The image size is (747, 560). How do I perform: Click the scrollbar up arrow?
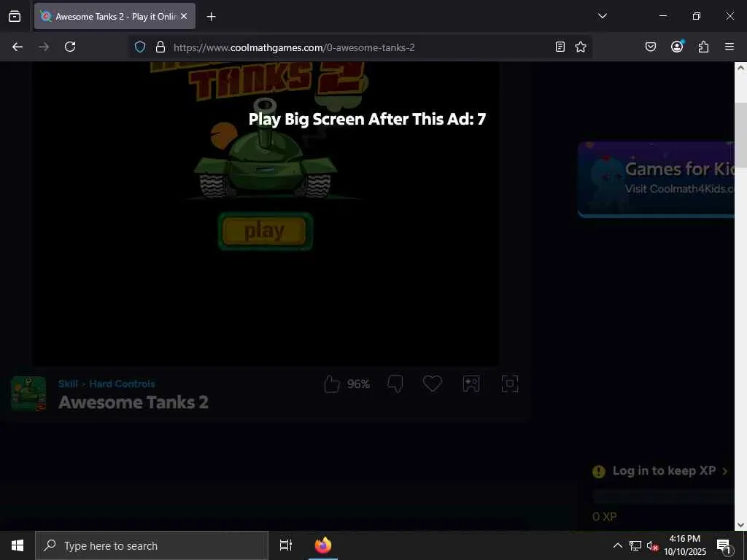tap(740, 68)
